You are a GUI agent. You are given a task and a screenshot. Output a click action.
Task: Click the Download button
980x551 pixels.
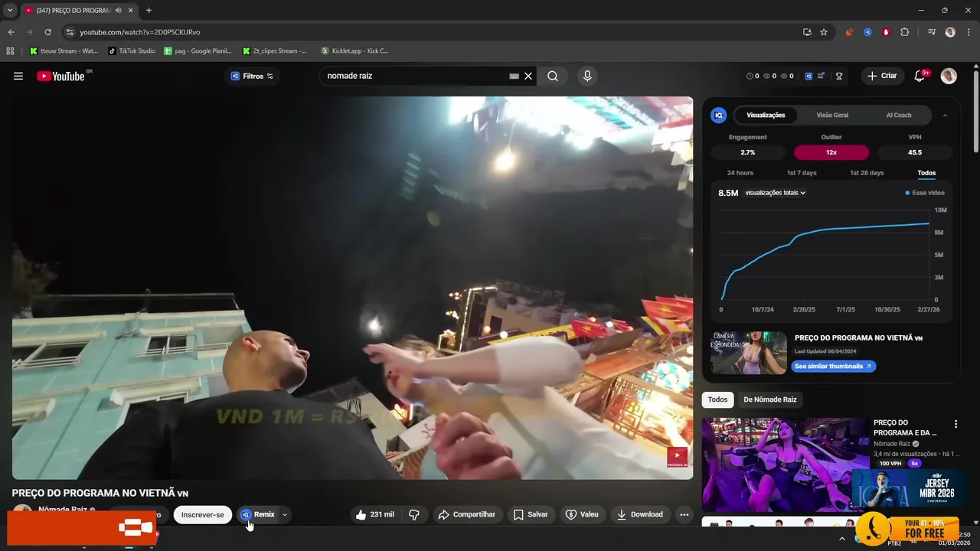(640, 514)
